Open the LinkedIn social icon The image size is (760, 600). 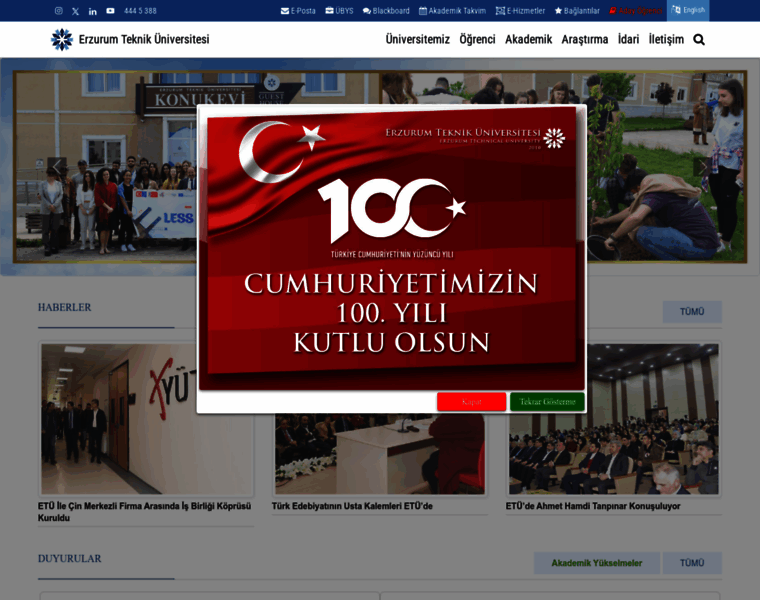tap(93, 11)
